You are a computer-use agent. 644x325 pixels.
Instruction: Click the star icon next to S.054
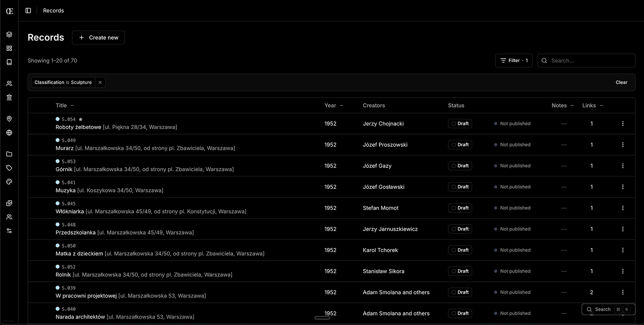click(x=81, y=119)
